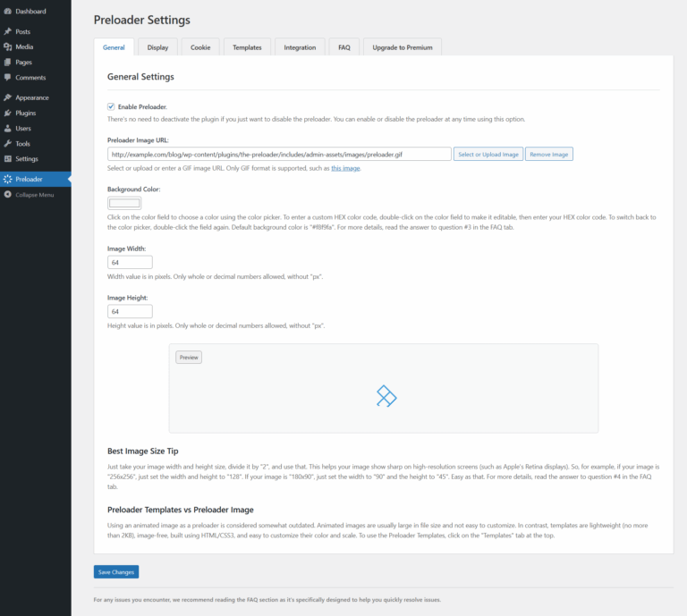
Task: Open Comments in the sidebar
Action: click(x=36, y=78)
